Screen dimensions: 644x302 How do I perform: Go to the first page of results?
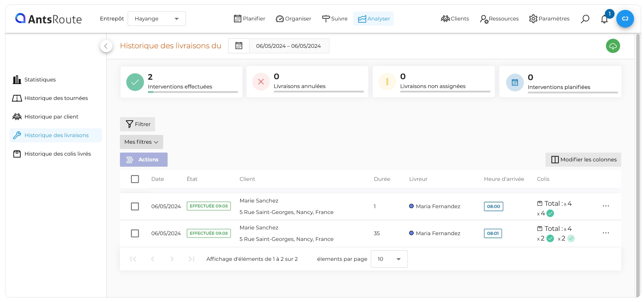click(133, 259)
